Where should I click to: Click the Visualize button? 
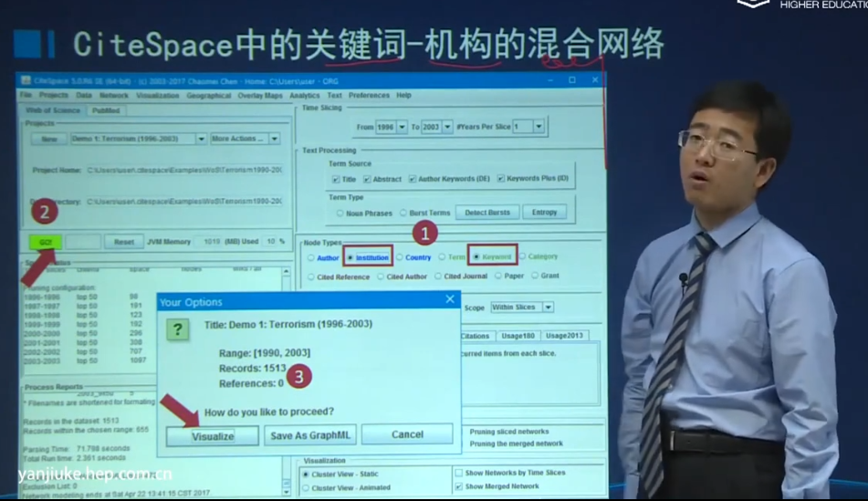[213, 436]
